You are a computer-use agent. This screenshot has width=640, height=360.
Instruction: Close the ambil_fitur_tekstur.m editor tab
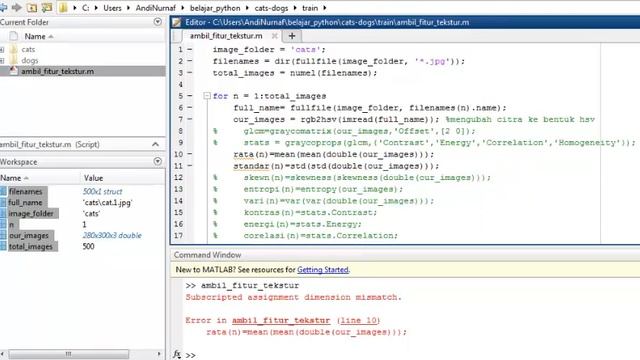275,36
